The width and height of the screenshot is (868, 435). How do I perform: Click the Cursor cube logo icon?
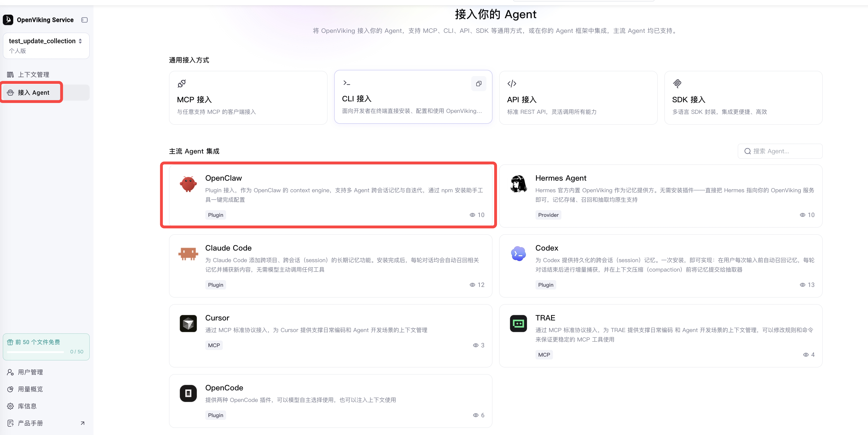click(x=188, y=324)
